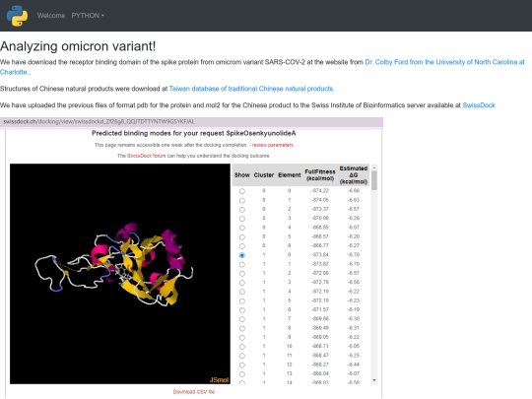Click Download CSV file link
This screenshot has height=399, width=532.
click(x=194, y=392)
